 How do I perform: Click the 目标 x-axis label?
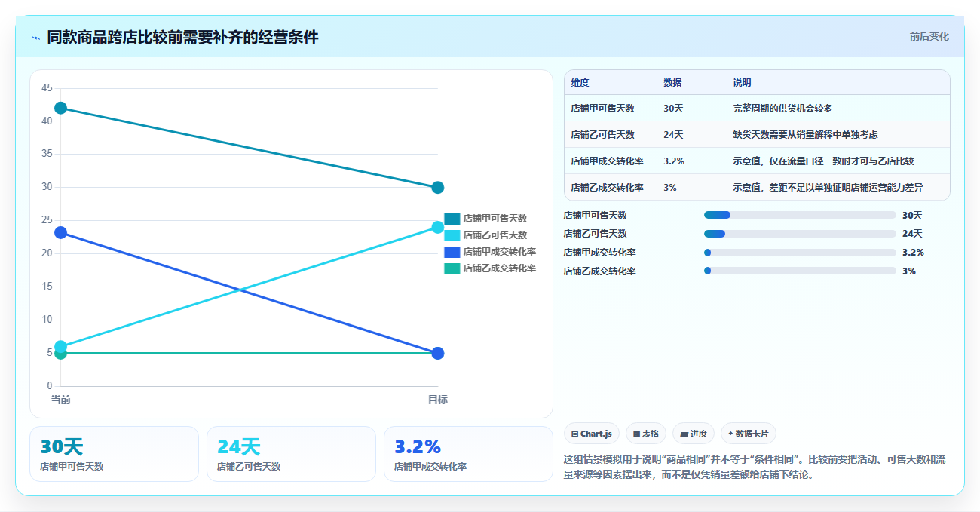[x=438, y=400]
